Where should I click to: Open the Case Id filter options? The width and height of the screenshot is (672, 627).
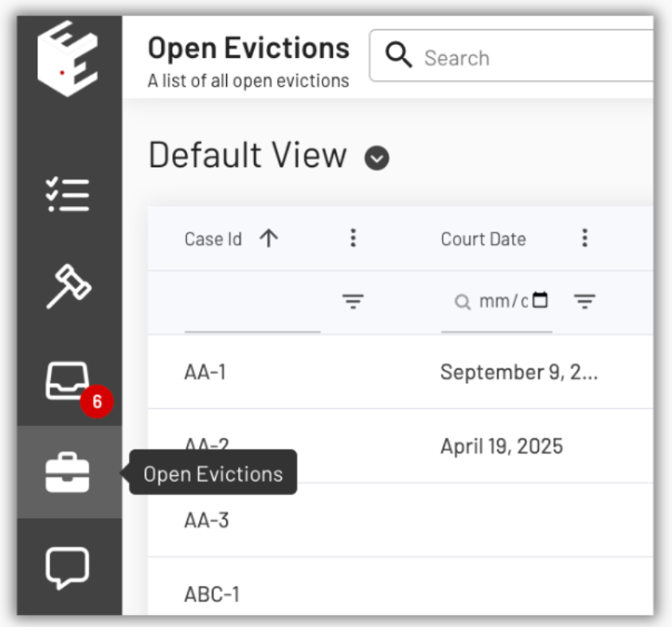coord(353,301)
